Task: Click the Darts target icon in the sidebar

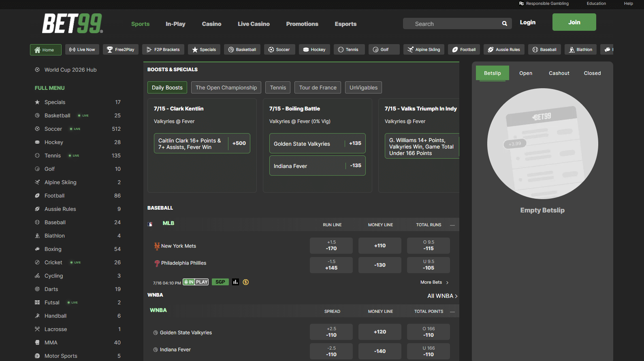Action: click(x=37, y=289)
